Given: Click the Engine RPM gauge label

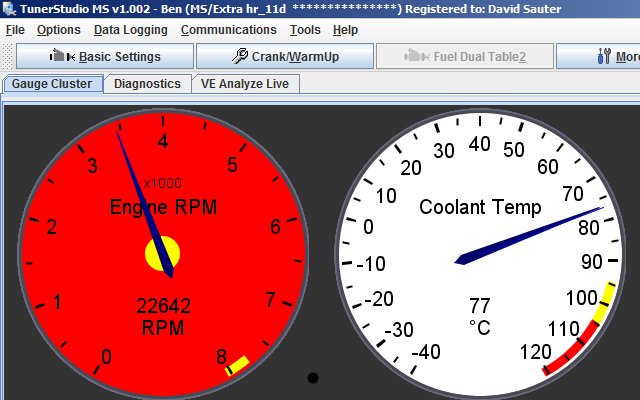Looking at the screenshot, I should click(163, 207).
